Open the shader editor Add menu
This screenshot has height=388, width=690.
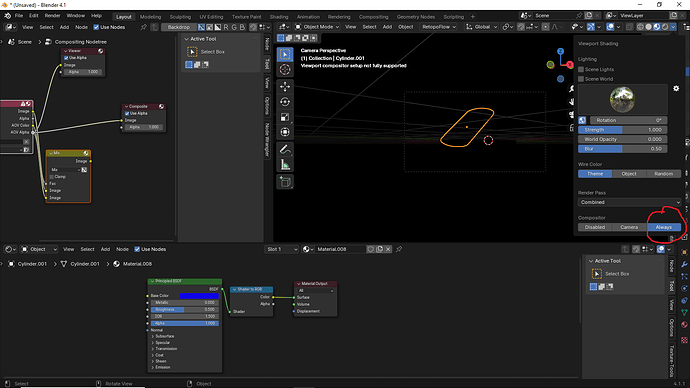105,249
